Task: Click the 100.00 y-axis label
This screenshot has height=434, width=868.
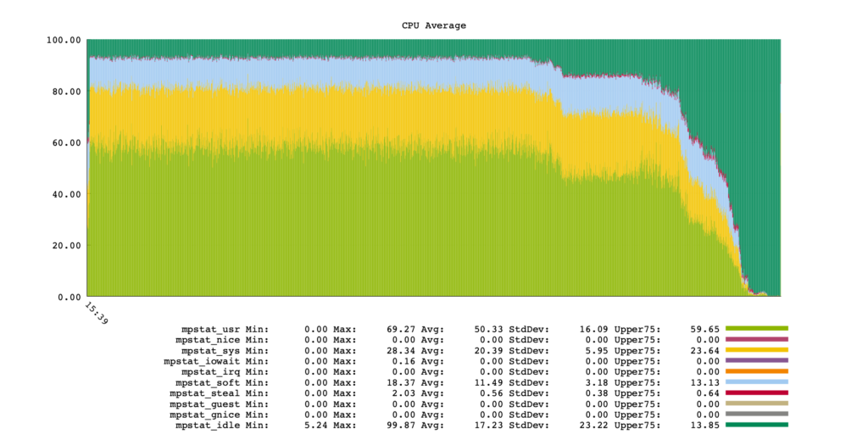Action: coord(64,40)
